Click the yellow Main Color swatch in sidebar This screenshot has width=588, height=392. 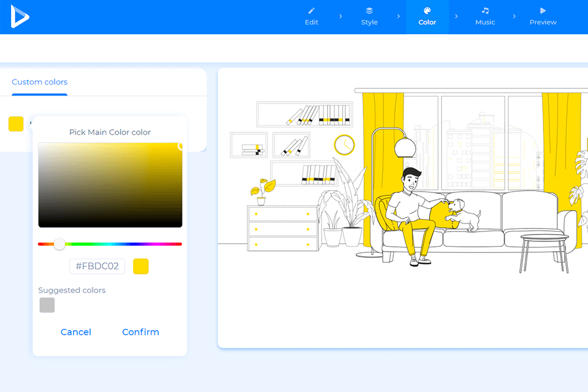pos(15,123)
